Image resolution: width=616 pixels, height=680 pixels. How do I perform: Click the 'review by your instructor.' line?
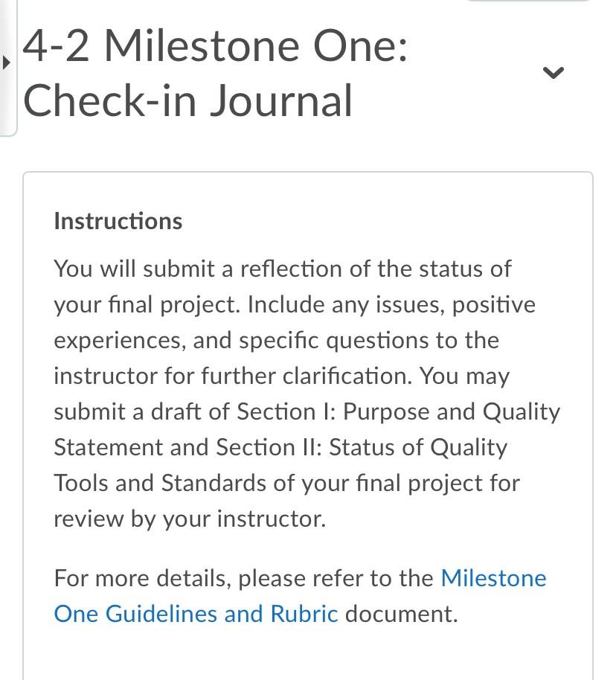190,519
